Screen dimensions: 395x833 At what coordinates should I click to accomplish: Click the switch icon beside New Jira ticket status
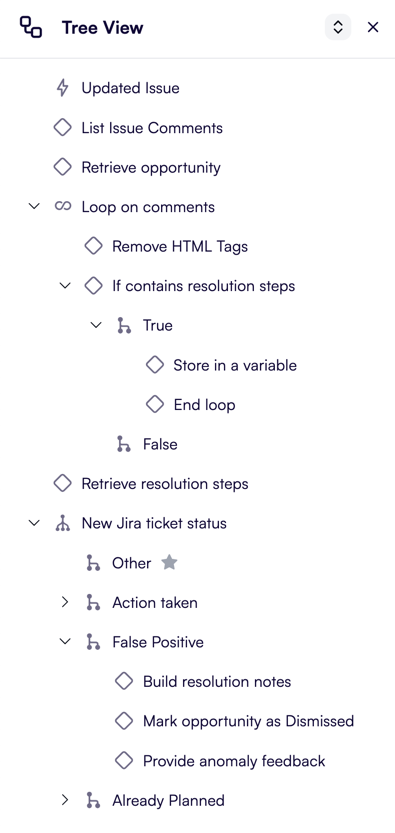pos(63,523)
